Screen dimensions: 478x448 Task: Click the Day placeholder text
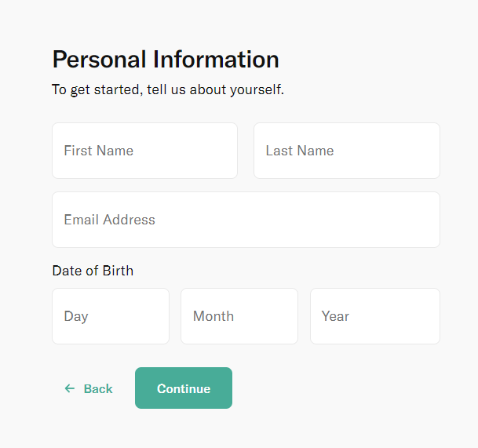76,316
